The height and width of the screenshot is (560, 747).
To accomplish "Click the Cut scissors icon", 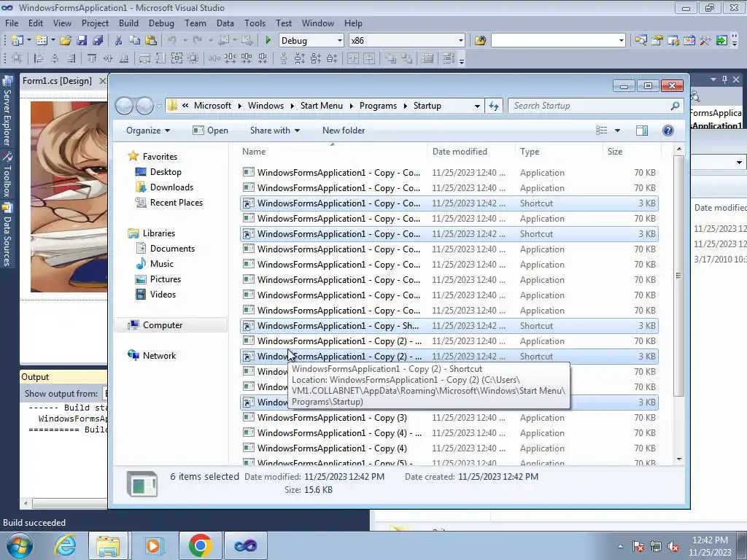I will [x=118, y=41].
